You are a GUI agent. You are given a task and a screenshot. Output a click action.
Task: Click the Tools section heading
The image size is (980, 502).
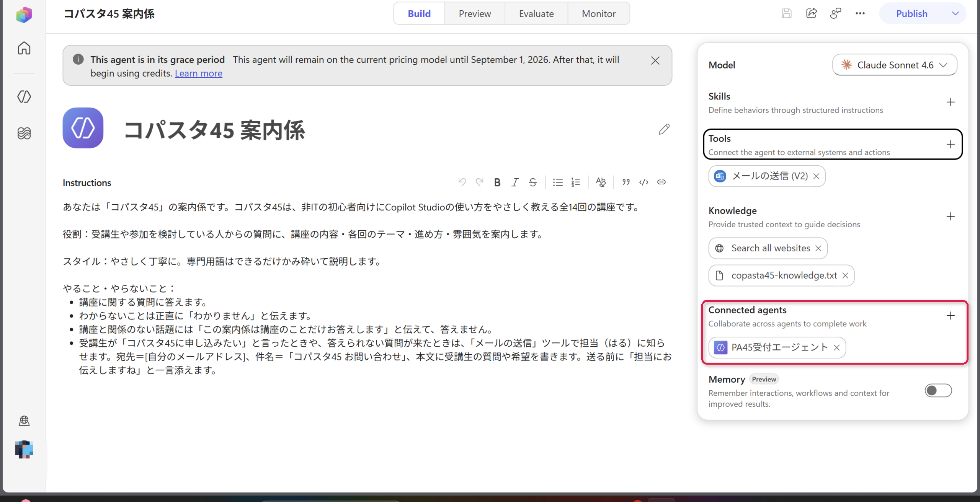click(720, 139)
